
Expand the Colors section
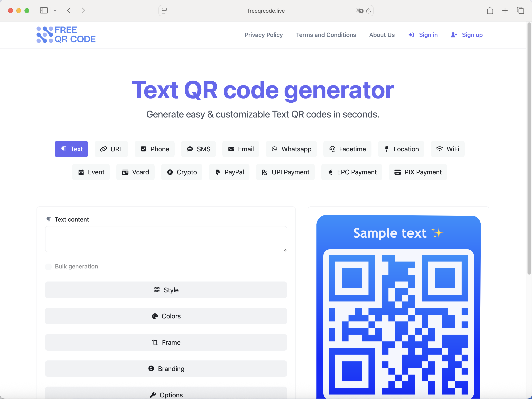pos(166,316)
